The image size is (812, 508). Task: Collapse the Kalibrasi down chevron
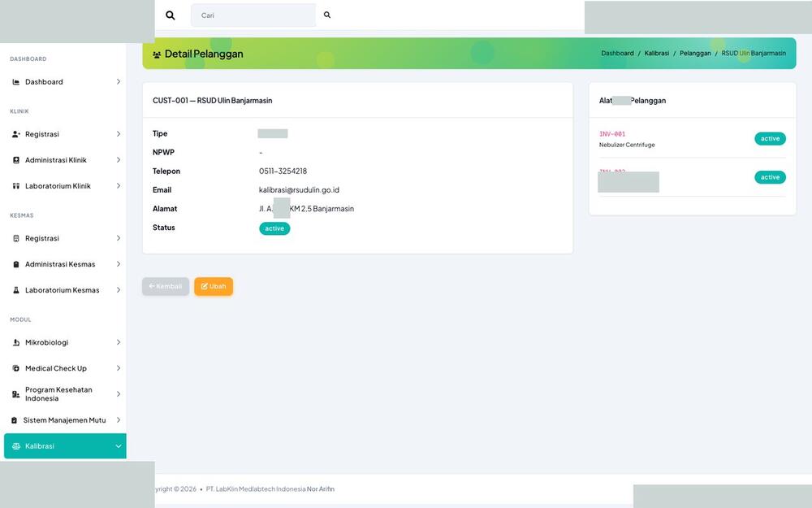click(118, 446)
